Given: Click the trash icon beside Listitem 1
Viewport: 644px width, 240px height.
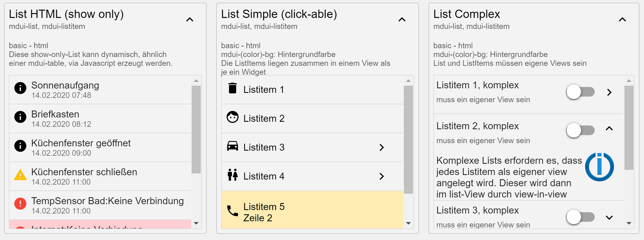Looking at the screenshot, I should coord(232,88).
